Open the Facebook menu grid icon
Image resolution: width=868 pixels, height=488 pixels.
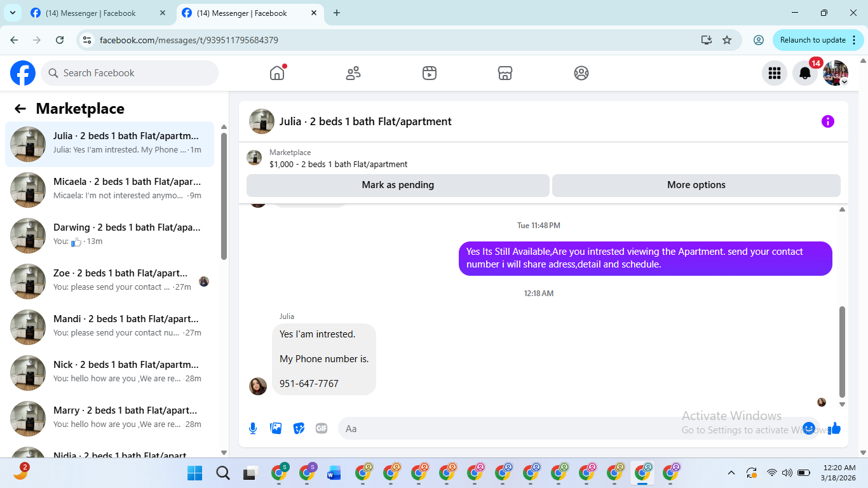(775, 73)
